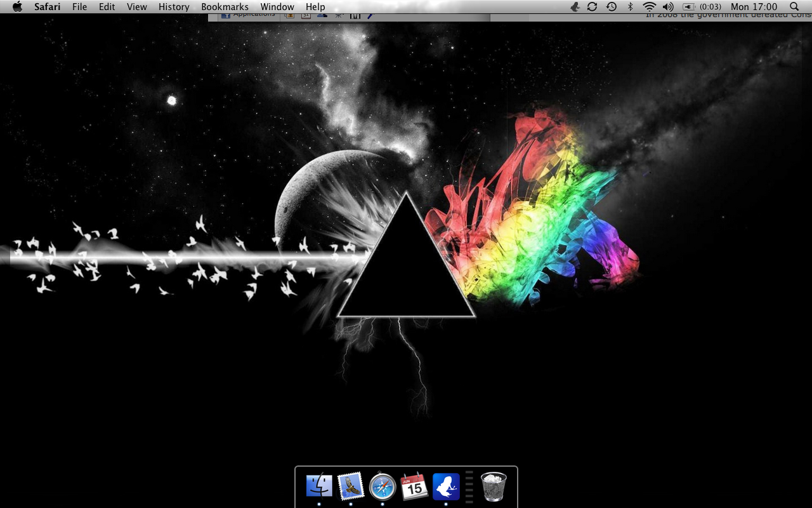Open the Apple menu

tap(17, 7)
